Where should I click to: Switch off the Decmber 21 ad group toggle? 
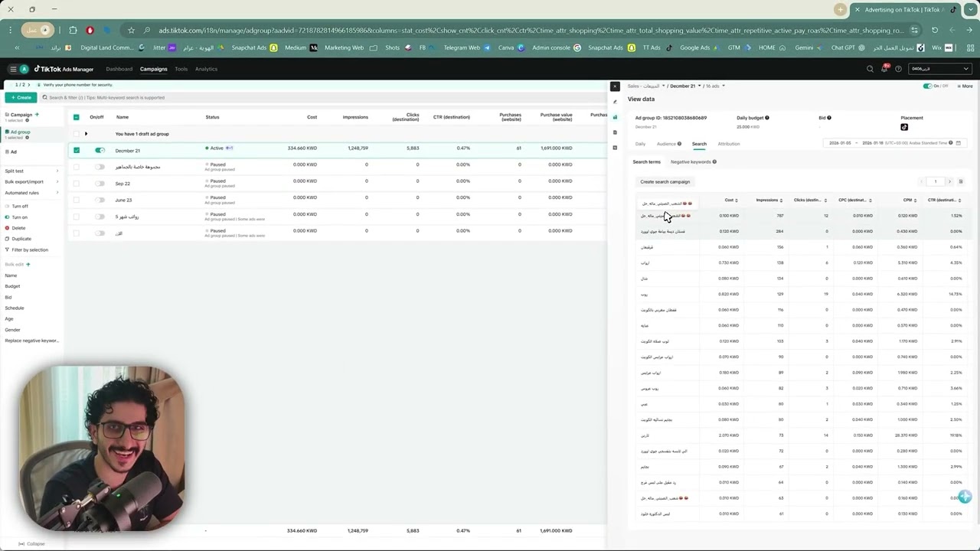(x=100, y=150)
